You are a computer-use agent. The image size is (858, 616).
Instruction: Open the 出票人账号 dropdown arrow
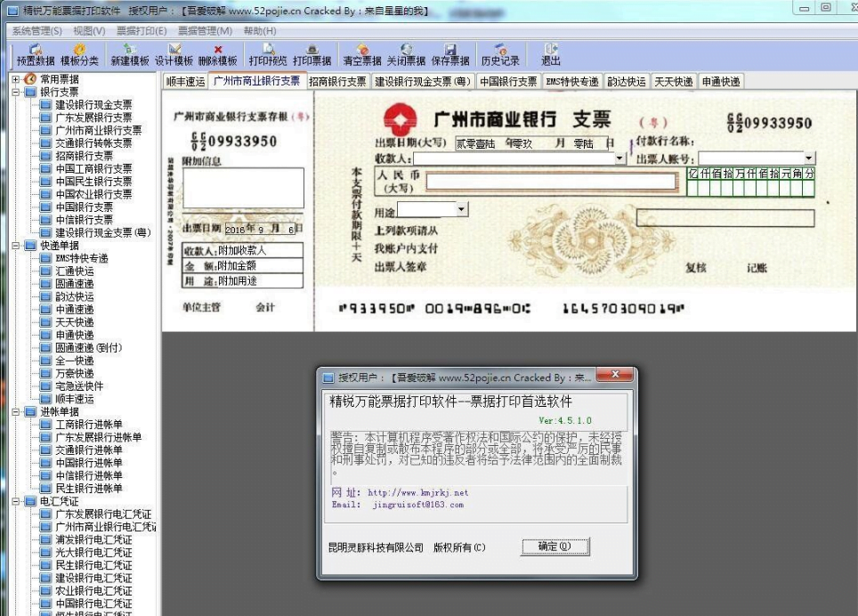(x=809, y=158)
